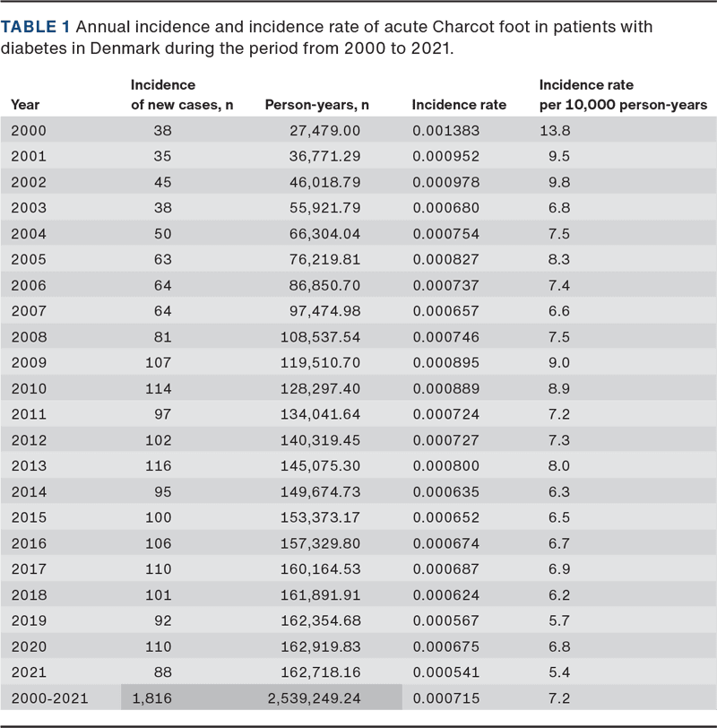Click the Incidence rate column header

click(458, 105)
